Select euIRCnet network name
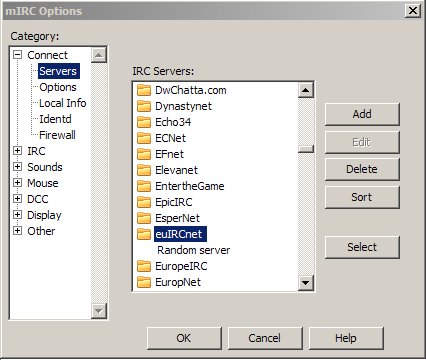This screenshot has height=360, width=426. [180, 234]
